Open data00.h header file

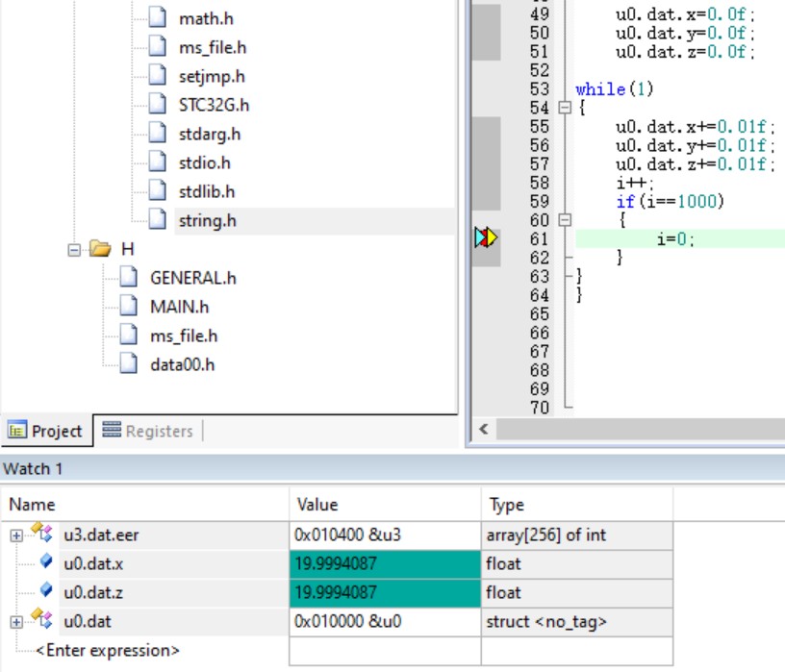click(x=182, y=364)
